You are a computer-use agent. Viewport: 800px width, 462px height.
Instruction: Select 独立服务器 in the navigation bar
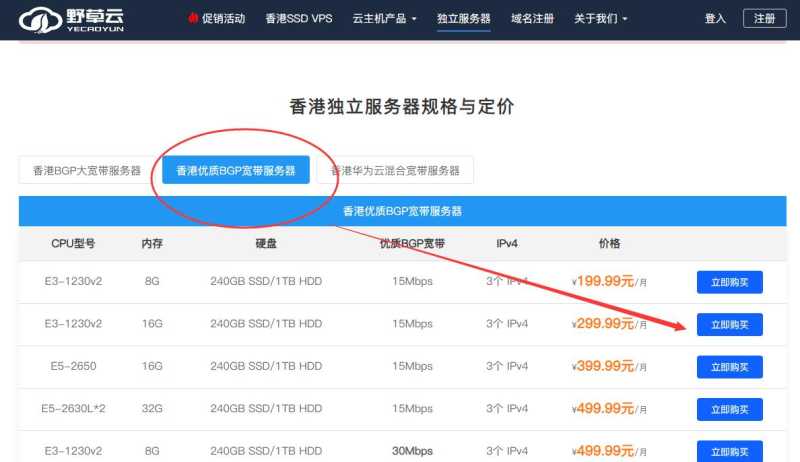point(464,19)
